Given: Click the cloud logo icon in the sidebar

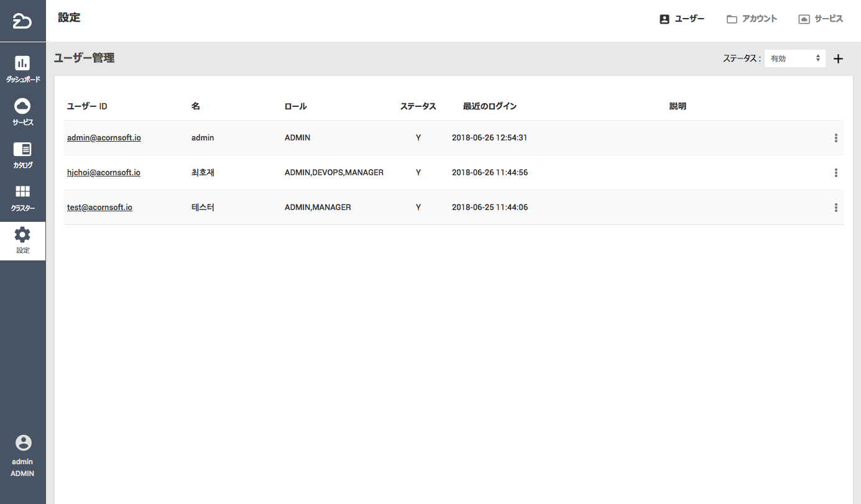Looking at the screenshot, I should (x=22, y=21).
